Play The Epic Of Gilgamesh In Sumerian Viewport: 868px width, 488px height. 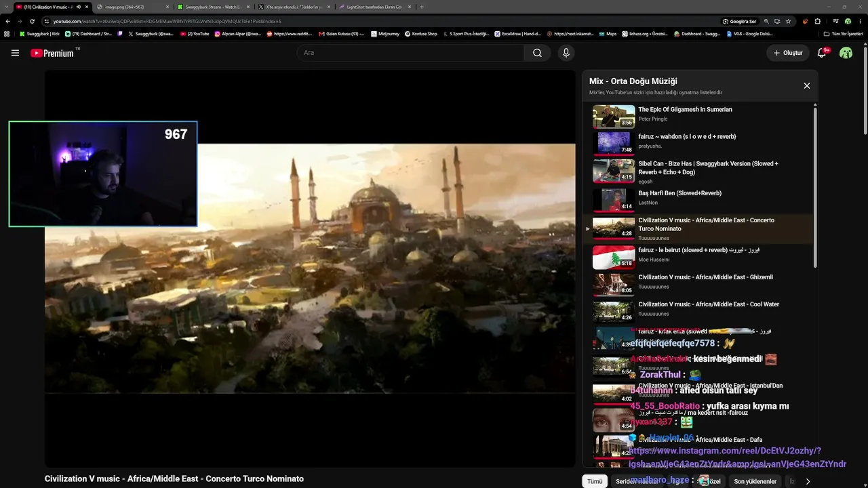698,117
